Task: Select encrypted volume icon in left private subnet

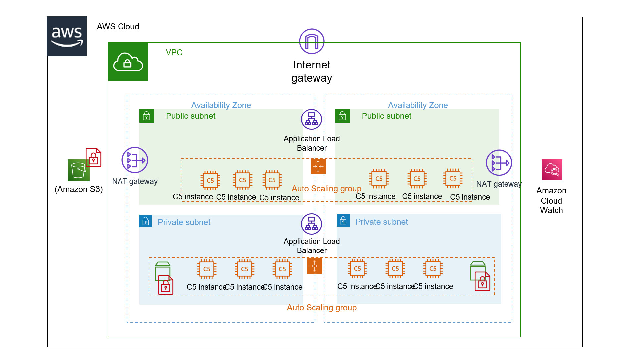Action: [164, 278]
